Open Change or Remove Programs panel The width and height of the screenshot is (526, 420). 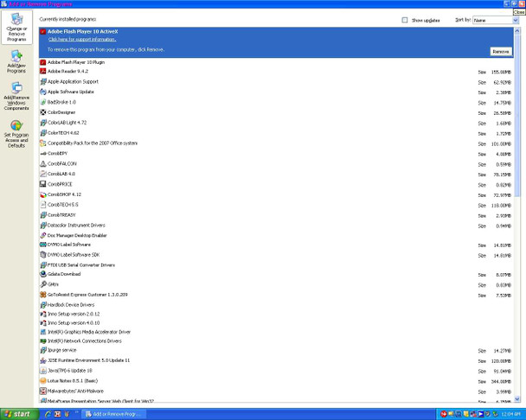(16, 27)
